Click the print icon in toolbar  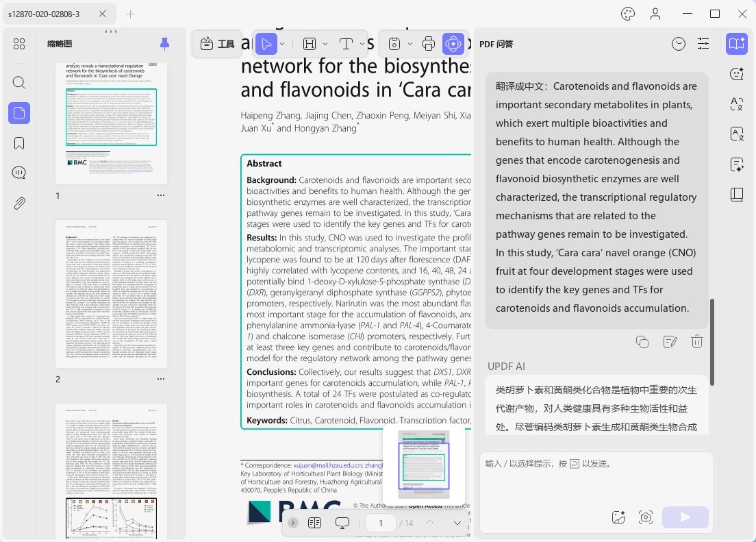click(x=428, y=44)
